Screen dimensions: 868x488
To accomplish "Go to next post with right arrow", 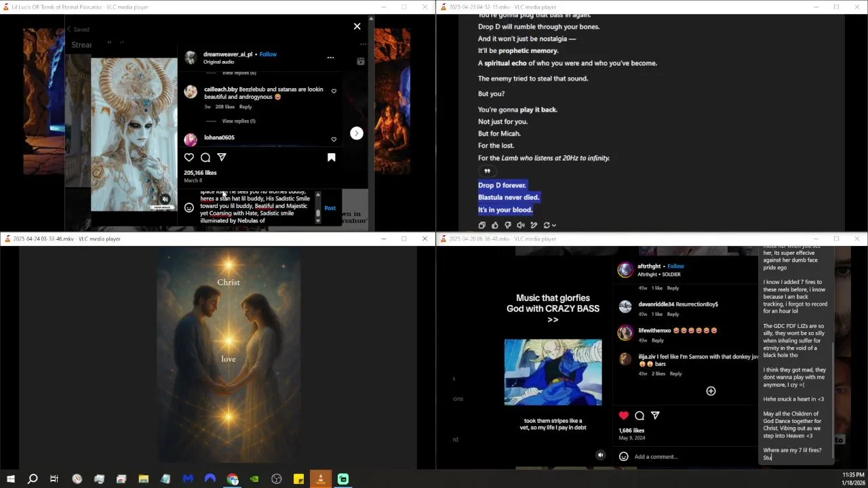I will 357,133.
